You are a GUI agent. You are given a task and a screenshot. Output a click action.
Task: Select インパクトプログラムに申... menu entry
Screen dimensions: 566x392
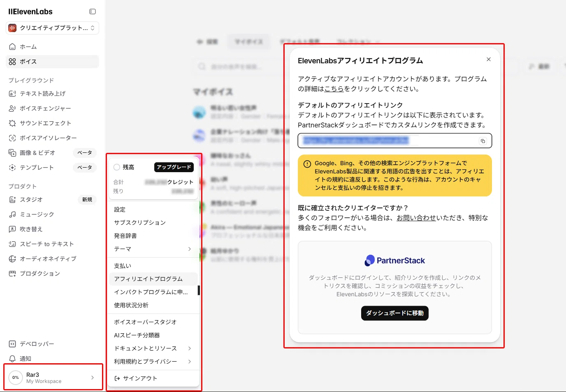pos(153,292)
